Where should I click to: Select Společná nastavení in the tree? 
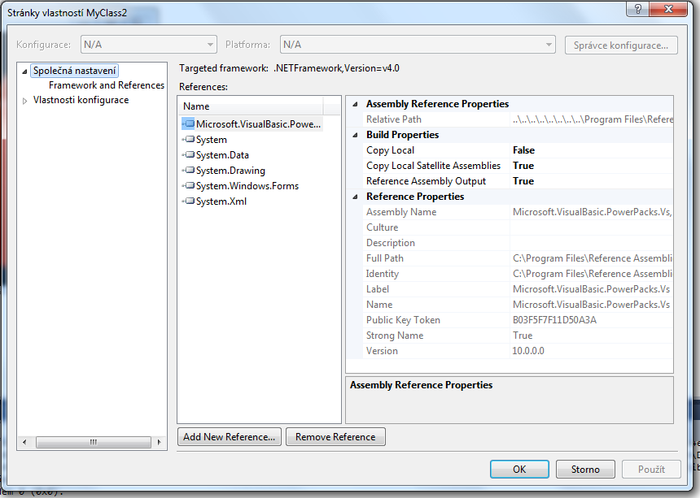coord(75,71)
